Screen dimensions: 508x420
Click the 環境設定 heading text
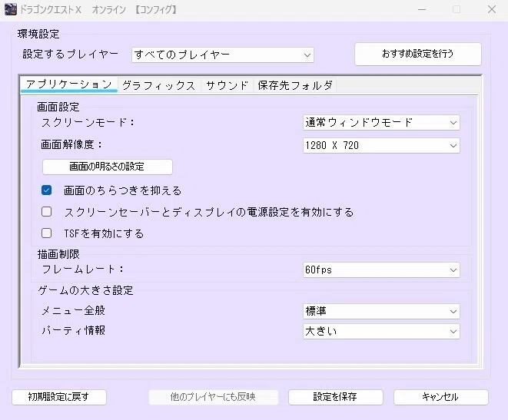(x=38, y=34)
